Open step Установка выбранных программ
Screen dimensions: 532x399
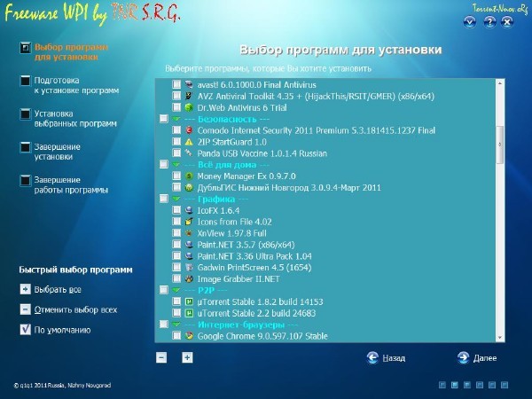point(68,119)
